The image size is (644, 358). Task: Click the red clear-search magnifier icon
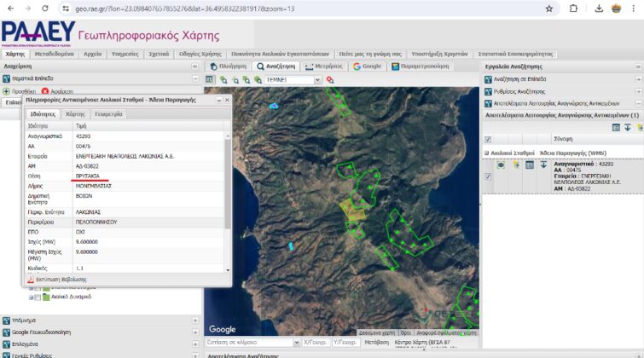click(330, 80)
